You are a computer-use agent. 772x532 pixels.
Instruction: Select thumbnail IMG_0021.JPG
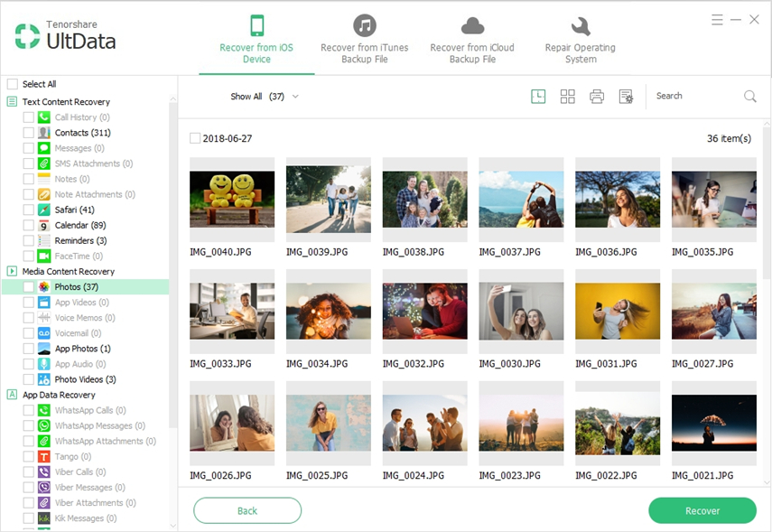click(714, 423)
